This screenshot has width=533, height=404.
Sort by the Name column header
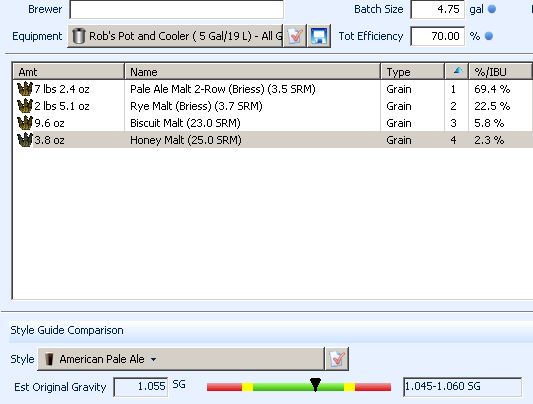coord(252,71)
